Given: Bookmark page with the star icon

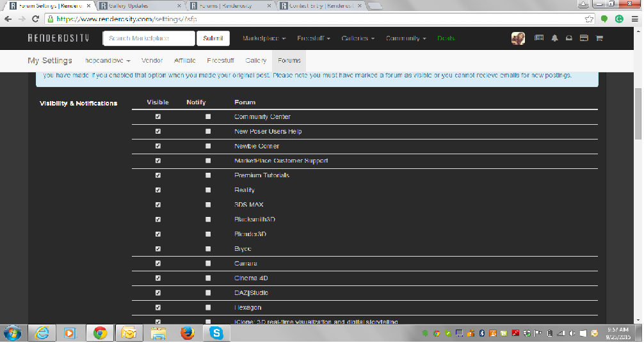Looking at the screenshot, I should [x=590, y=19].
